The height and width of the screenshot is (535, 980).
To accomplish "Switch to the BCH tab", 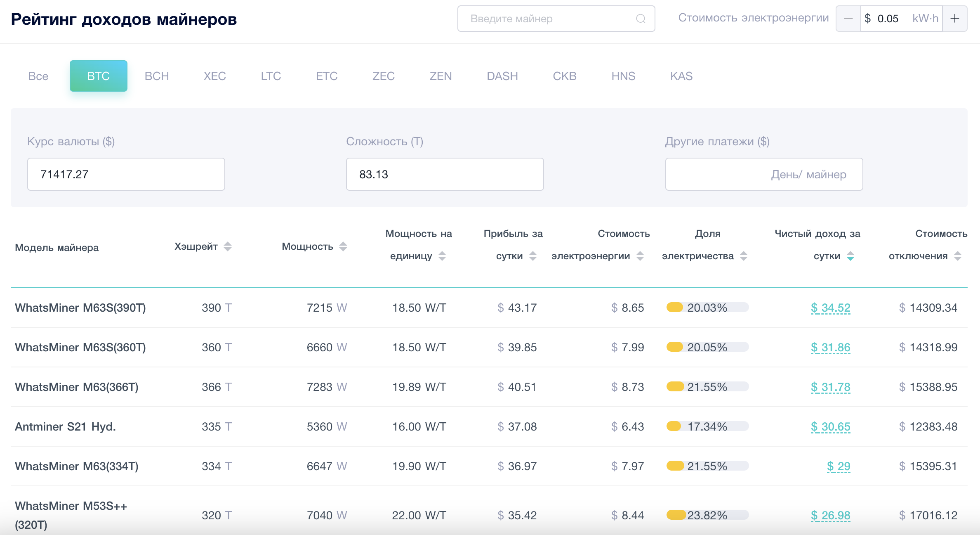I will [157, 76].
